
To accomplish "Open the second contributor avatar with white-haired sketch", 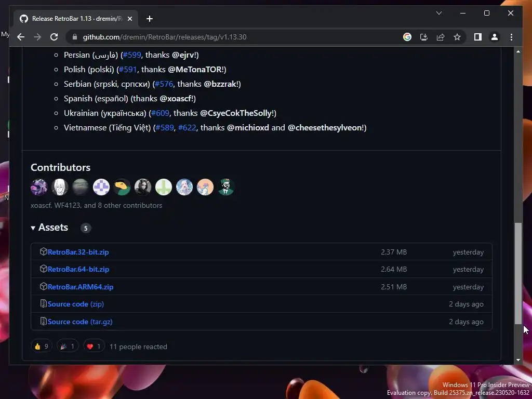I will click(60, 187).
